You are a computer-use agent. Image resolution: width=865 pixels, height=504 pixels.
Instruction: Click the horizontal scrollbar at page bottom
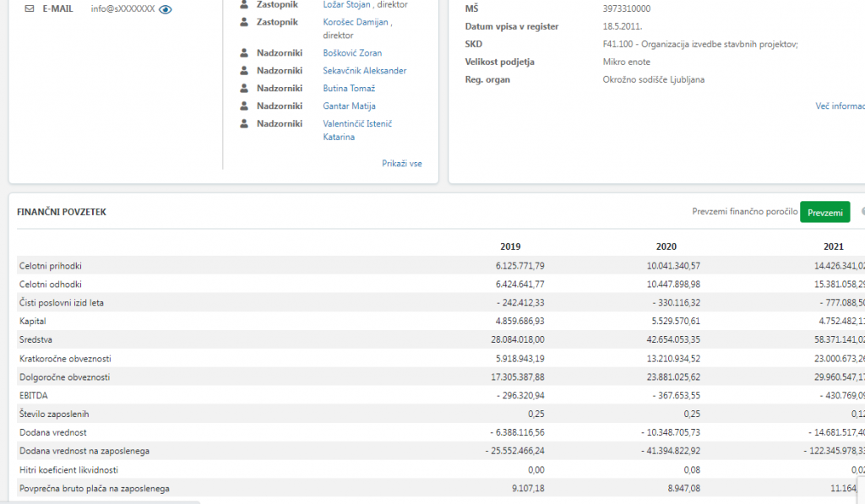100,501
